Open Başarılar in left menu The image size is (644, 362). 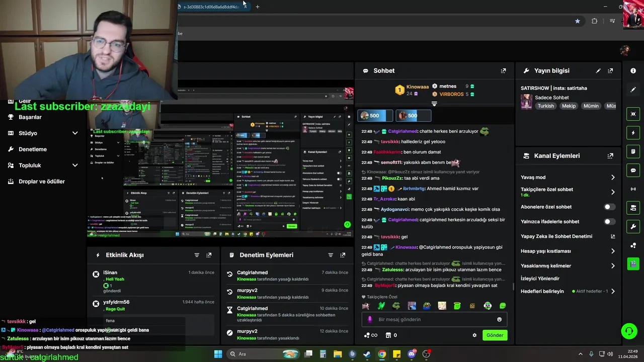30,117
